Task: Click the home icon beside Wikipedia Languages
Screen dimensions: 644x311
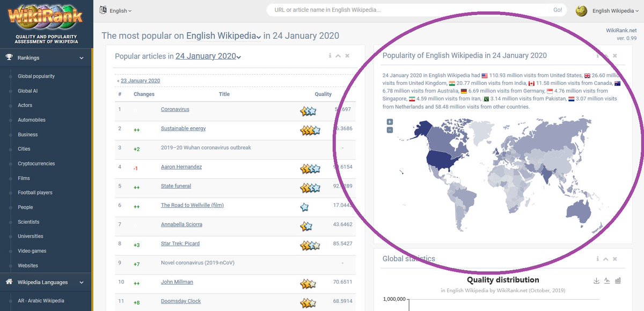Action: click(9, 282)
